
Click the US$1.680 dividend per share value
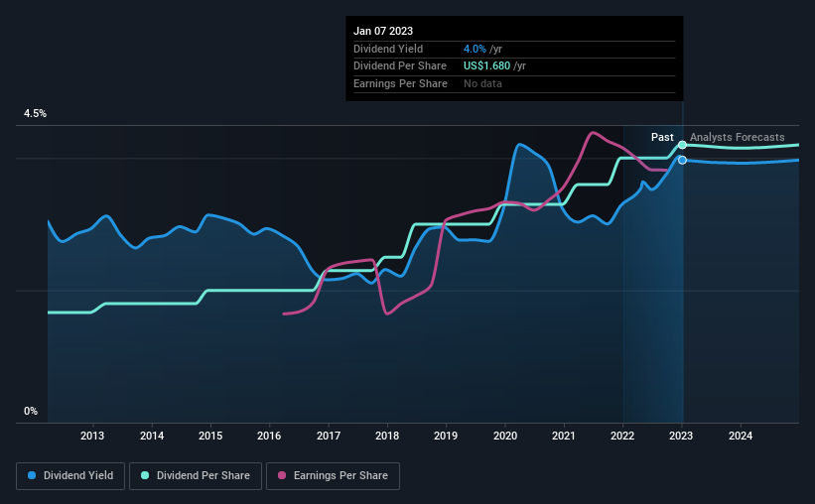tap(486, 66)
